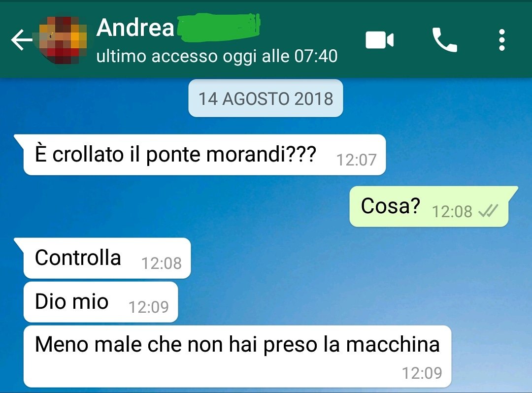Viewport: 532px width, 393px height.
Task: Tap the double check marks on 'Cosa?'
Action: (488, 211)
